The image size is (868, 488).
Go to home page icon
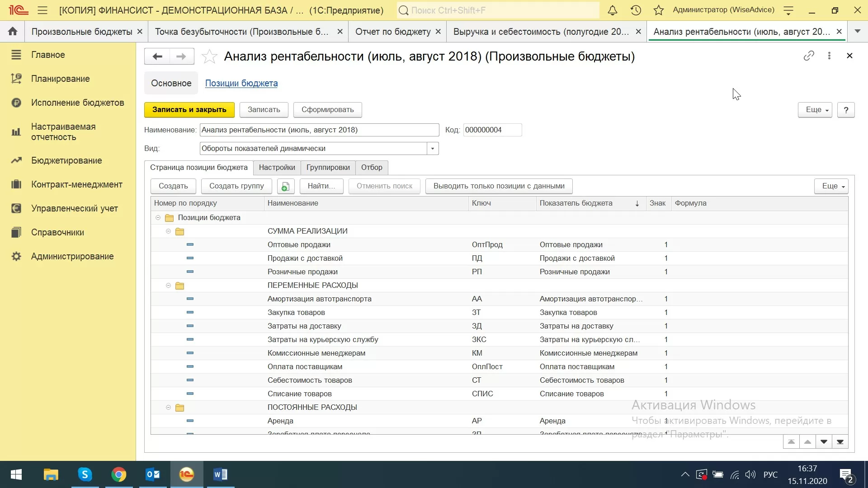click(x=13, y=32)
